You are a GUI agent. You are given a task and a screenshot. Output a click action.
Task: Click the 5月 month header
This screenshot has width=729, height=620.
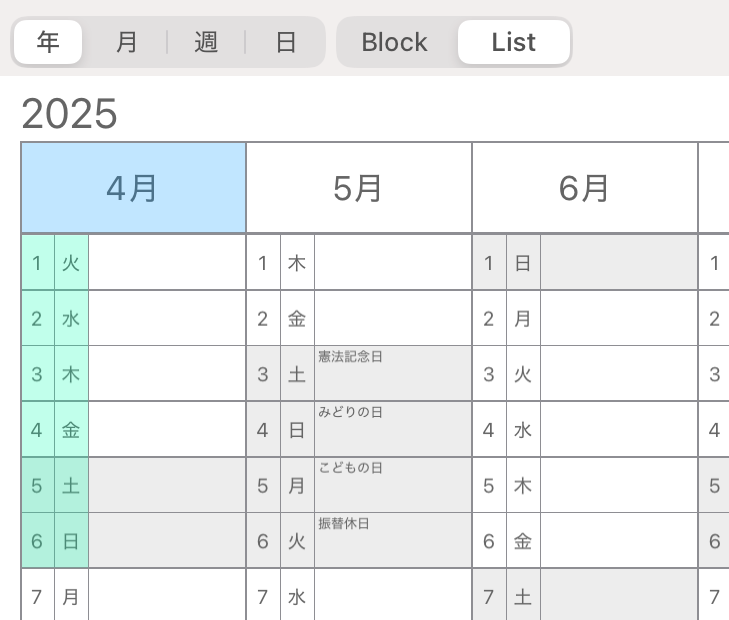click(359, 188)
